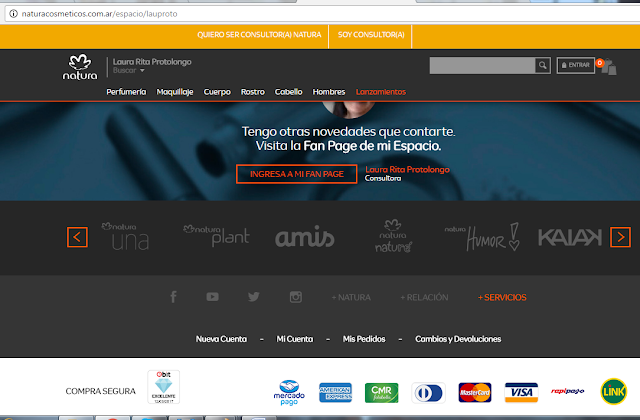
Task: Open Cambios y Devoluciones footer link
Action: coord(458,339)
